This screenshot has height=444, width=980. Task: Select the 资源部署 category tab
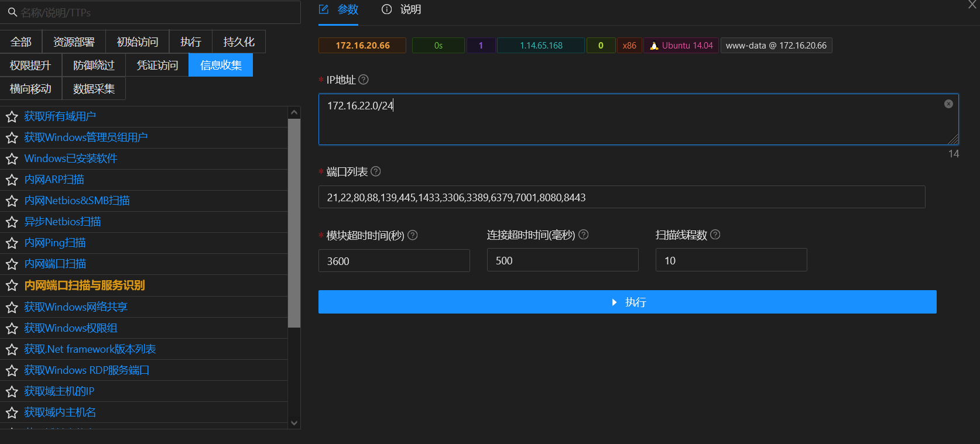(x=74, y=42)
